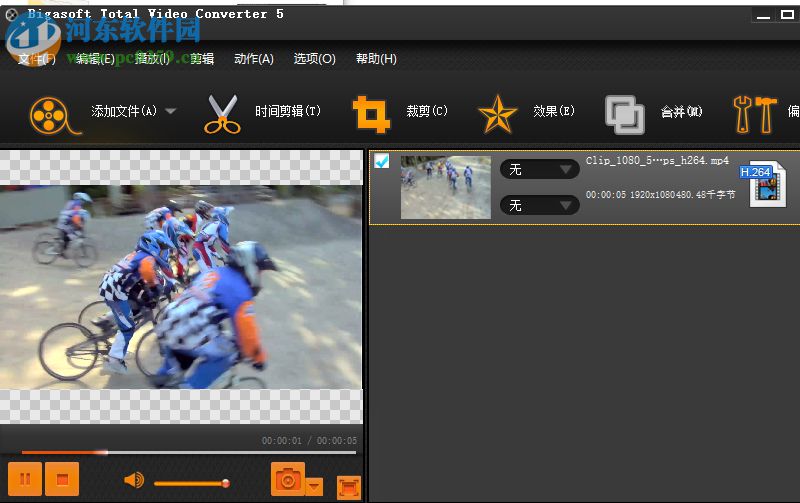Open snapshot options dropdown arrow
Screen dimensions: 800x503
pos(314,486)
